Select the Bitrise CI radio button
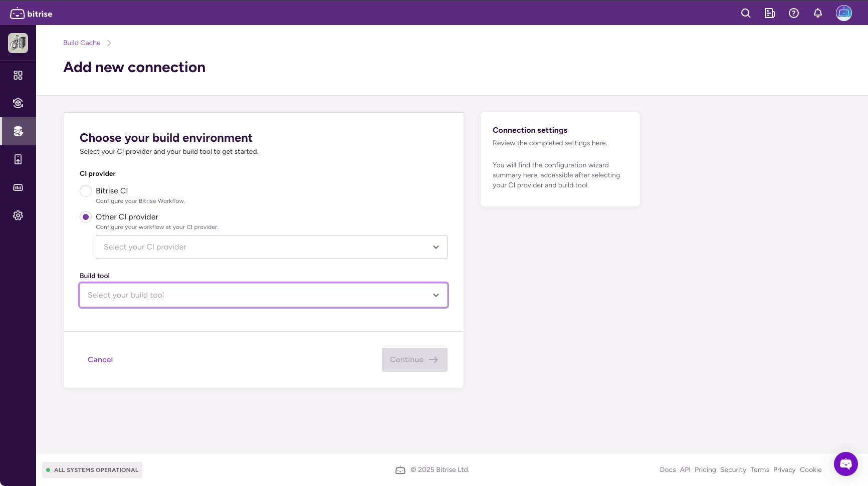The width and height of the screenshot is (868, 486). coord(86,191)
